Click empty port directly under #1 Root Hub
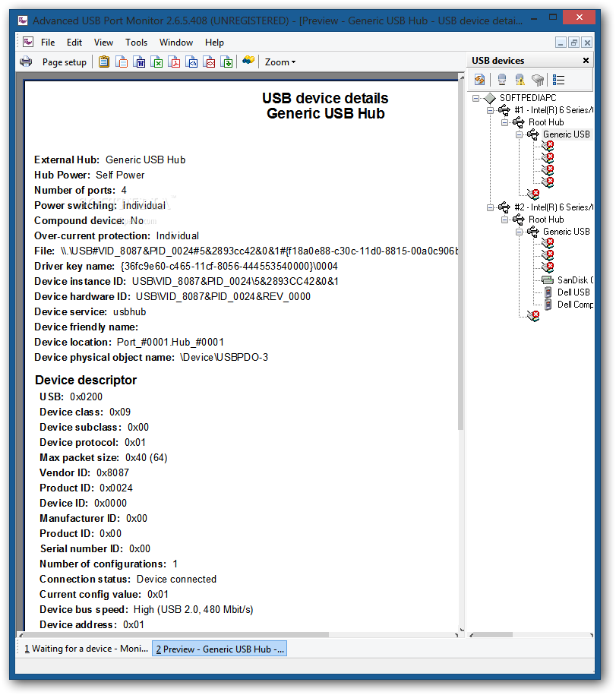The height and width of the screenshot is (695, 616). 533,194
